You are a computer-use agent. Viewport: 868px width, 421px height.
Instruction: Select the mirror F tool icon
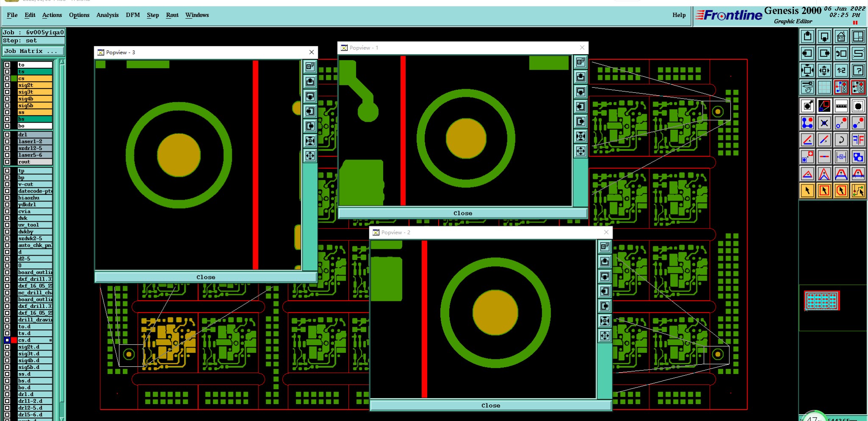858,140
